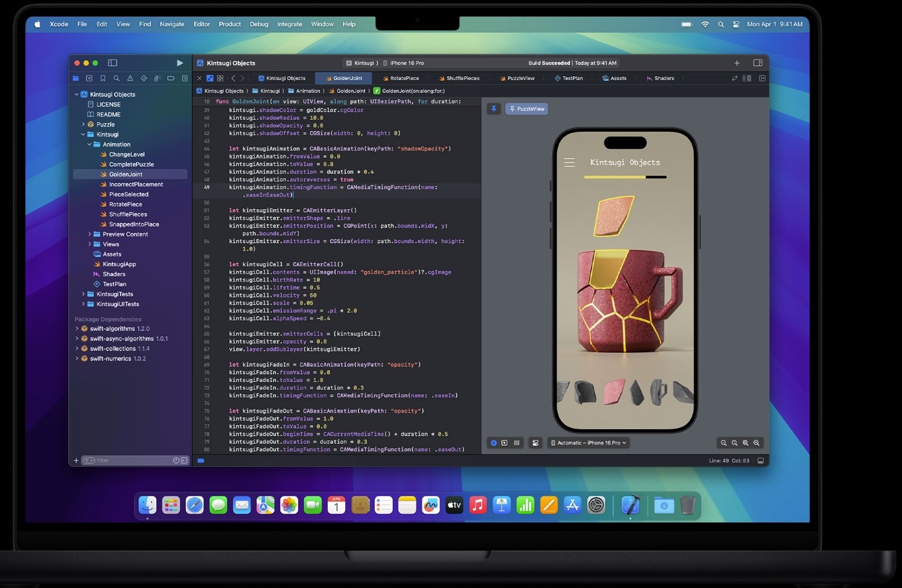This screenshot has width=902, height=588.
Task: Click the Kintsugi scheme selector
Action: tap(360, 63)
